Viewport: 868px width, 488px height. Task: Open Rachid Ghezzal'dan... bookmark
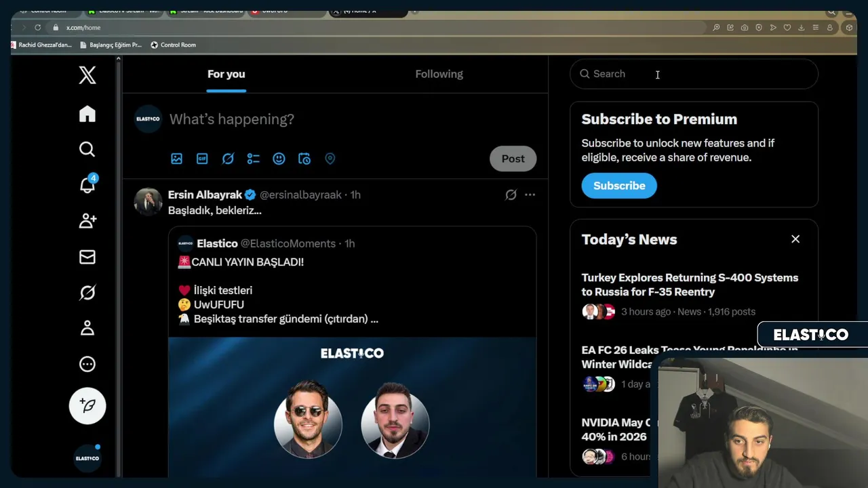click(x=41, y=45)
